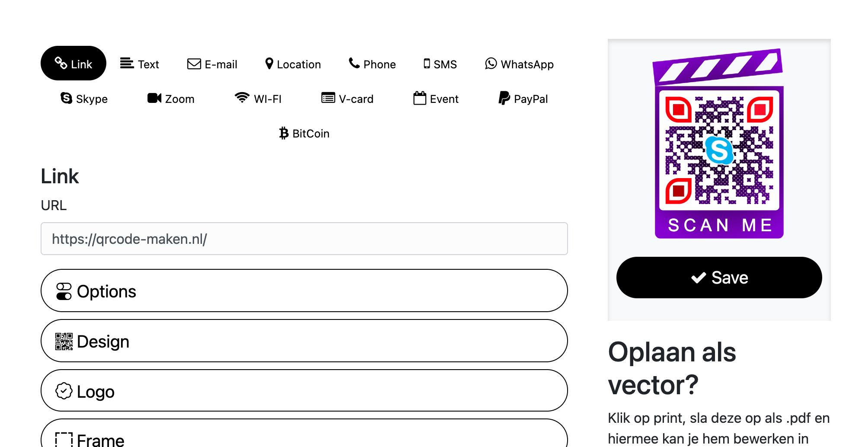Save the generated QR code
The height and width of the screenshot is (447, 868).
tap(719, 278)
